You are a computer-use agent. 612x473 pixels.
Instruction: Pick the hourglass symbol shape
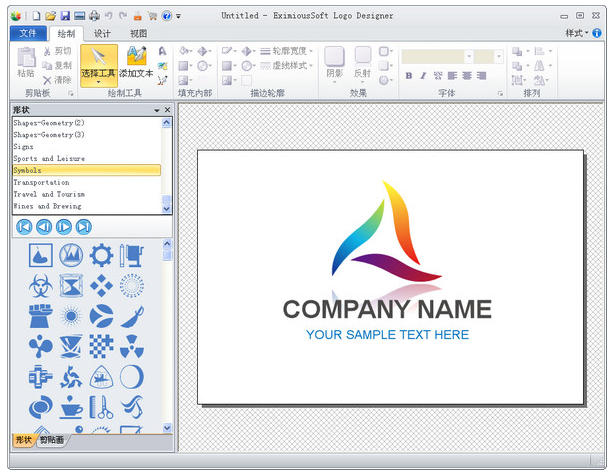click(x=71, y=286)
